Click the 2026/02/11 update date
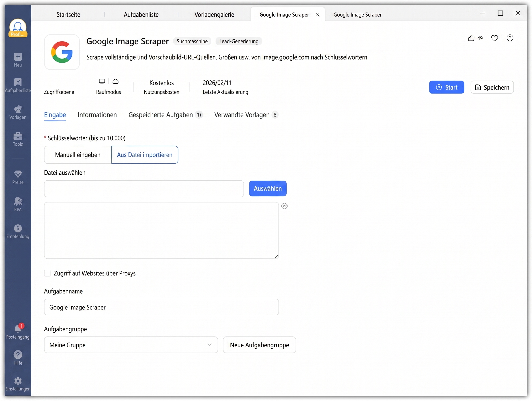Image resolution: width=532 pixels, height=401 pixels. click(217, 83)
